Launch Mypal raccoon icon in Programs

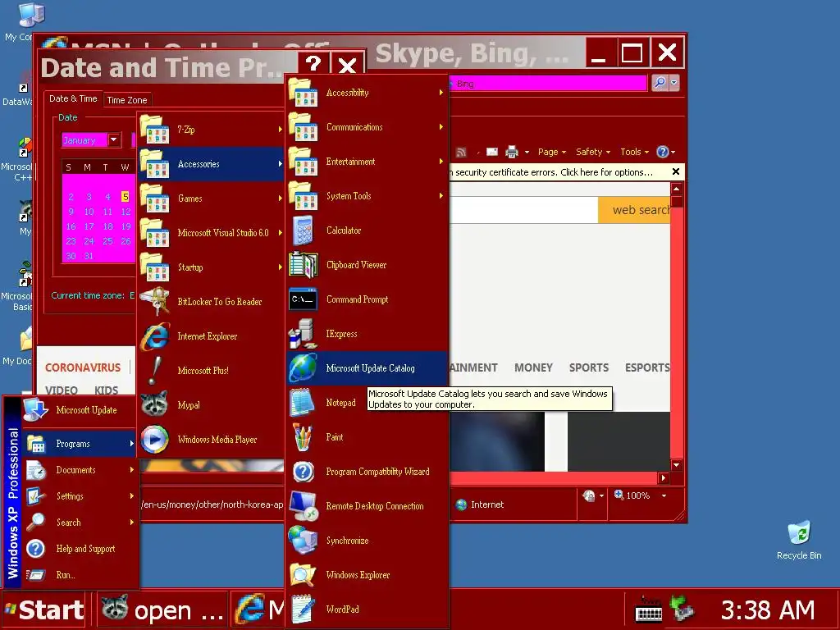click(155, 405)
